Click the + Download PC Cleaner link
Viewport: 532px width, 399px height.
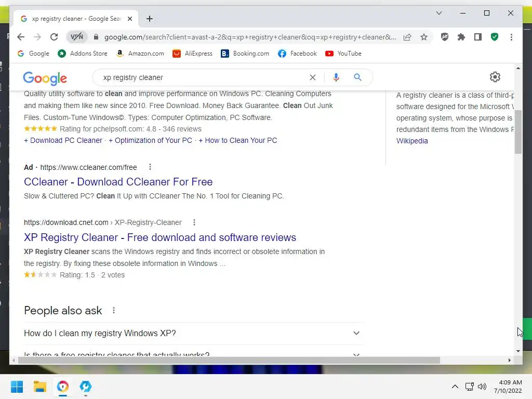tap(63, 140)
